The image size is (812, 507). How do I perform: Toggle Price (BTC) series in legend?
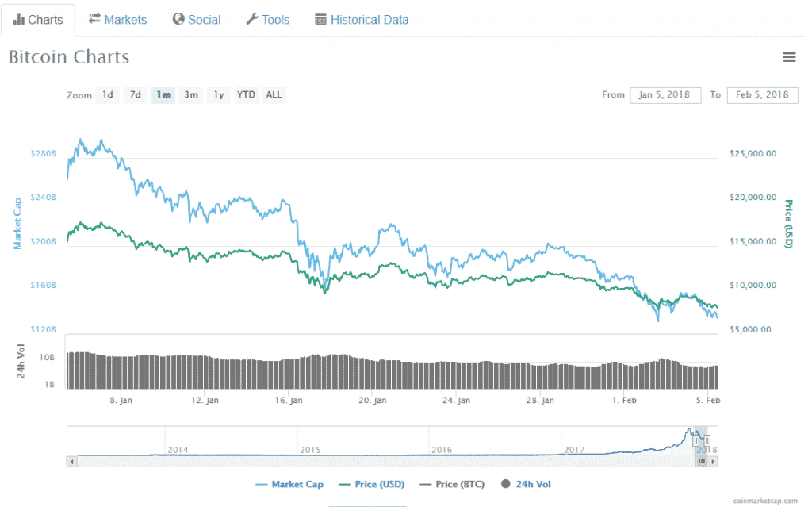pos(454,484)
